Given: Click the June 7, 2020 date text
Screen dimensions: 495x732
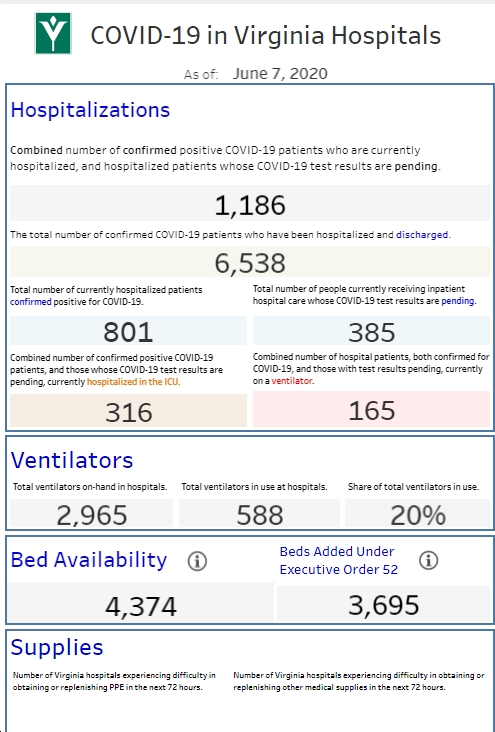Looking at the screenshot, I should click(280, 74).
